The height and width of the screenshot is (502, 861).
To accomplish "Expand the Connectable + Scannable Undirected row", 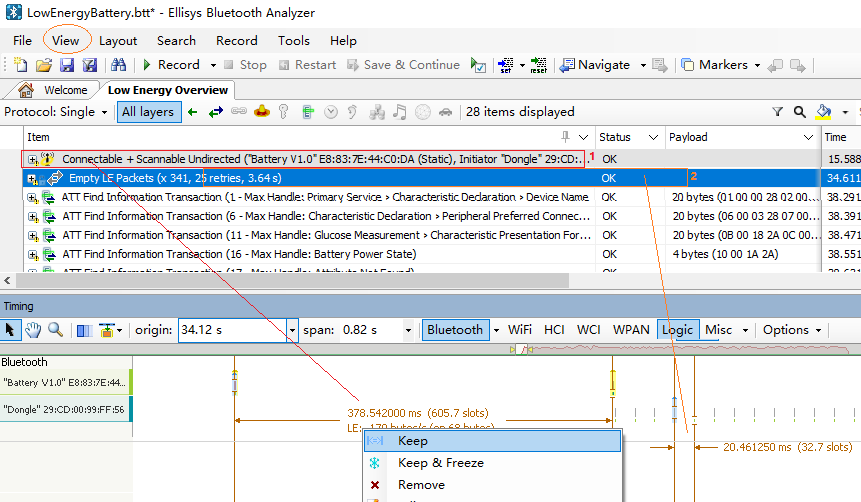I will [x=33, y=160].
